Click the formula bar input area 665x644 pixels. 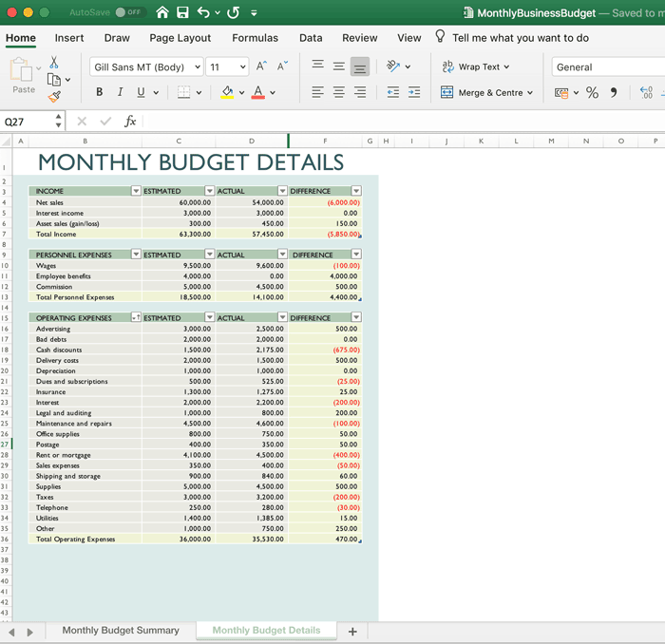(x=403, y=122)
